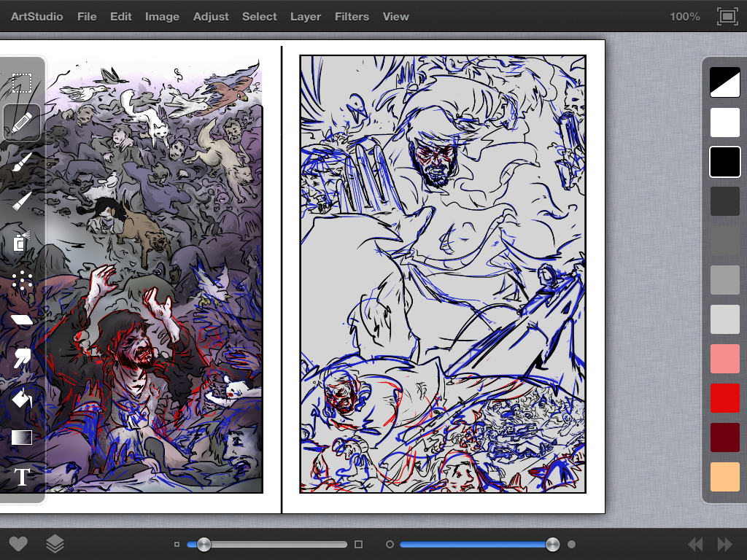Select the Text tool
This screenshot has width=747, height=560.
(x=22, y=477)
